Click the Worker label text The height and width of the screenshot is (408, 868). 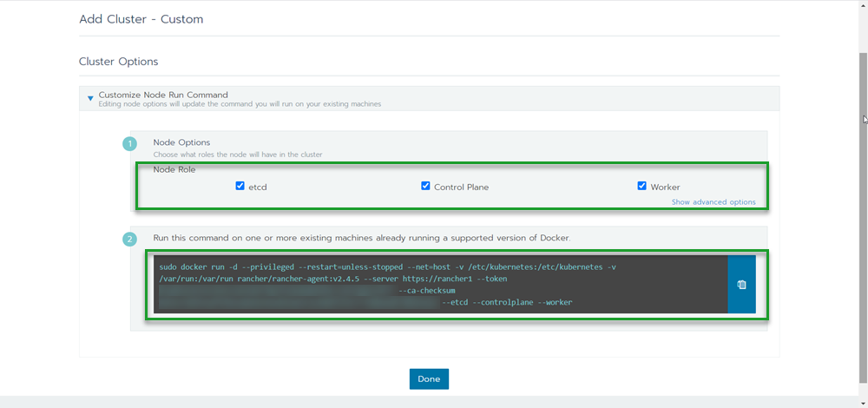tap(665, 187)
